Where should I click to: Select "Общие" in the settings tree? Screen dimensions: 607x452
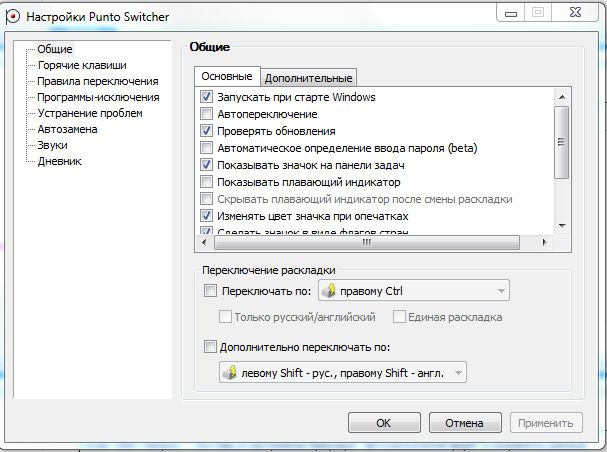point(55,49)
